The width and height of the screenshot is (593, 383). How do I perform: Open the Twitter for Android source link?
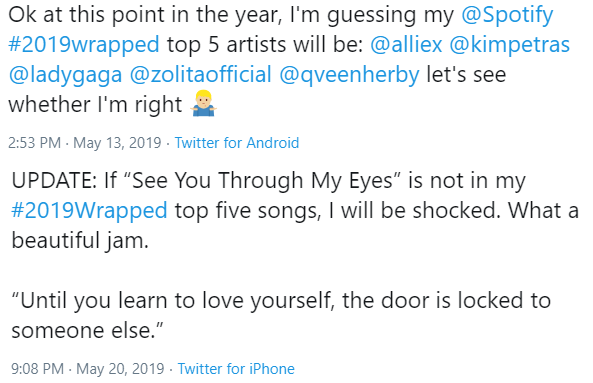(237, 143)
